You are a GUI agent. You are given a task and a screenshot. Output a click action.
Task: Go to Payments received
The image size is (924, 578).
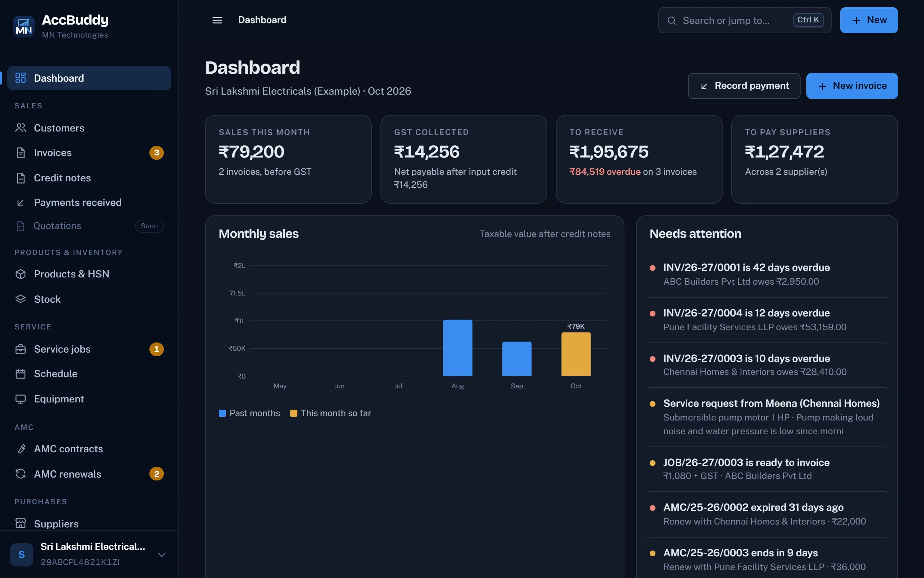tap(89, 203)
